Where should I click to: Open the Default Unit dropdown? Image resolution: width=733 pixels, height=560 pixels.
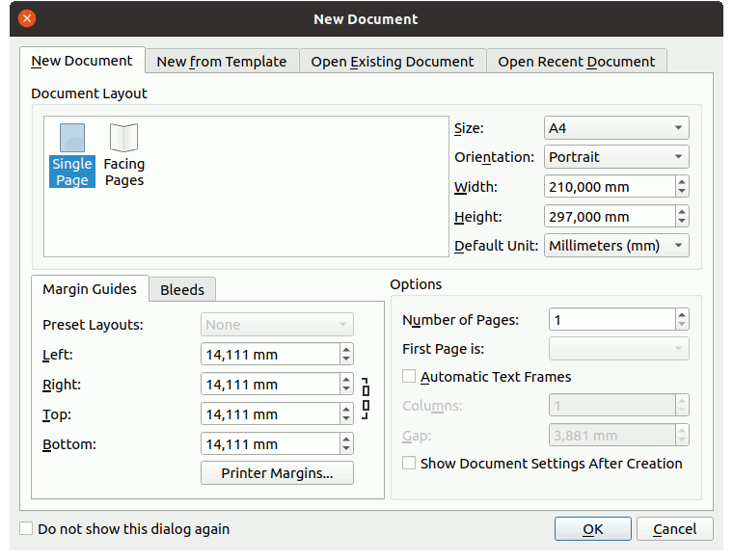(x=616, y=246)
